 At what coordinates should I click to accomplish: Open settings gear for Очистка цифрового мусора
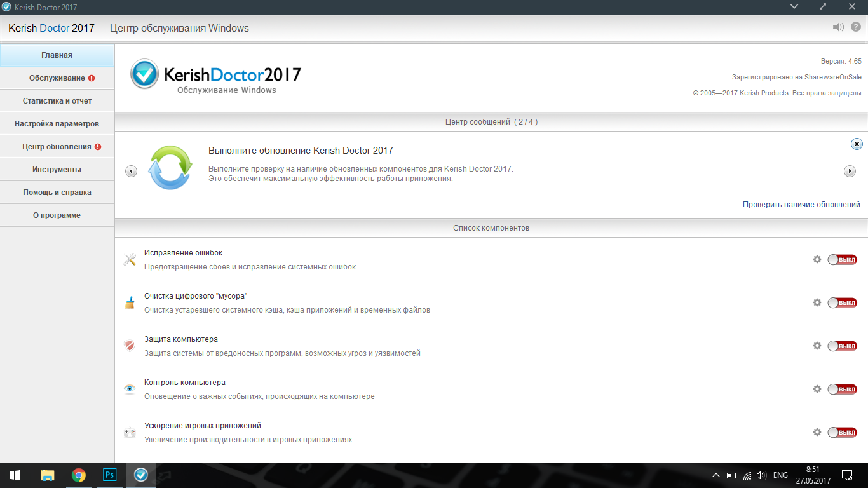(817, 302)
